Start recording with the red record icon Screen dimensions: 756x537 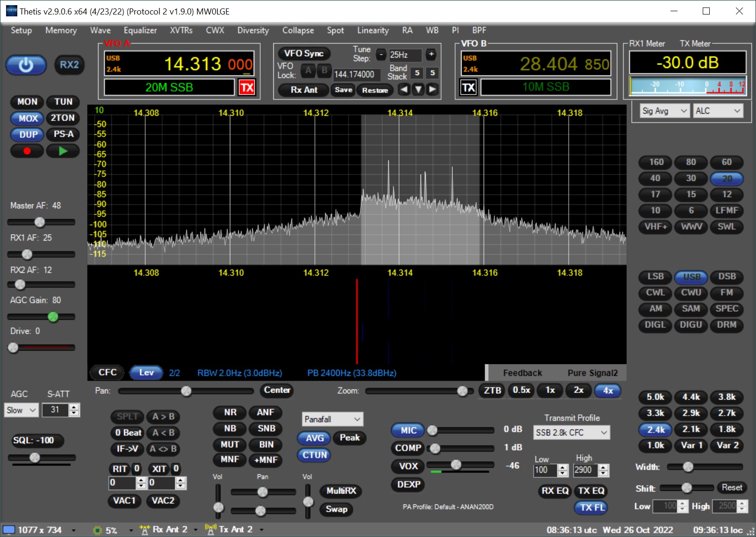[x=27, y=150]
